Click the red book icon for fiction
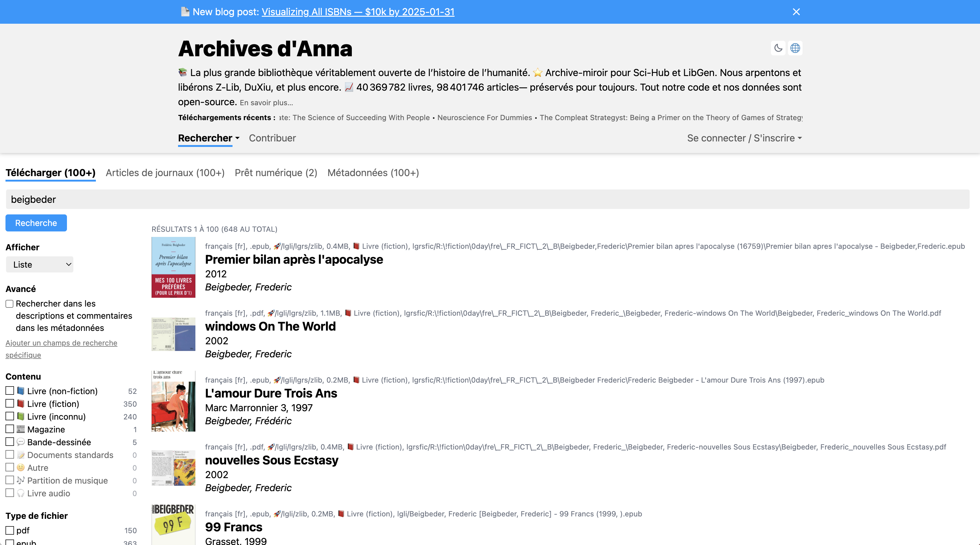The image size is (980, 545). [x=21, y=404]
